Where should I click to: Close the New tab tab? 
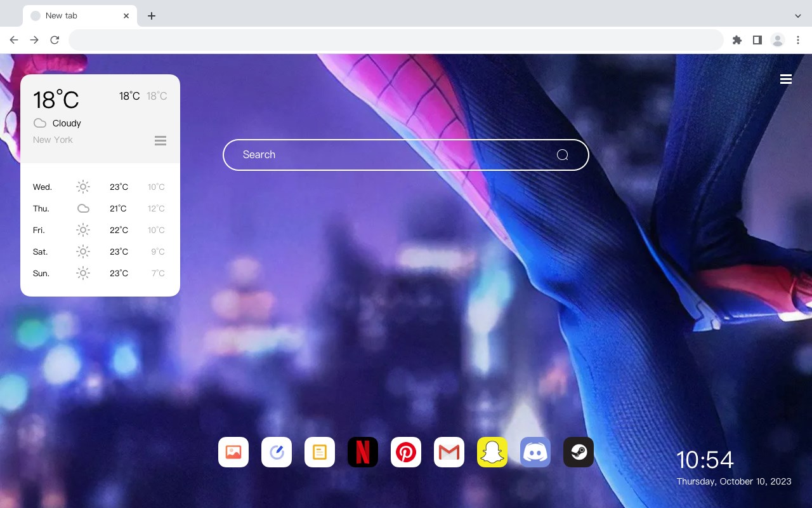tap(126, 16)
